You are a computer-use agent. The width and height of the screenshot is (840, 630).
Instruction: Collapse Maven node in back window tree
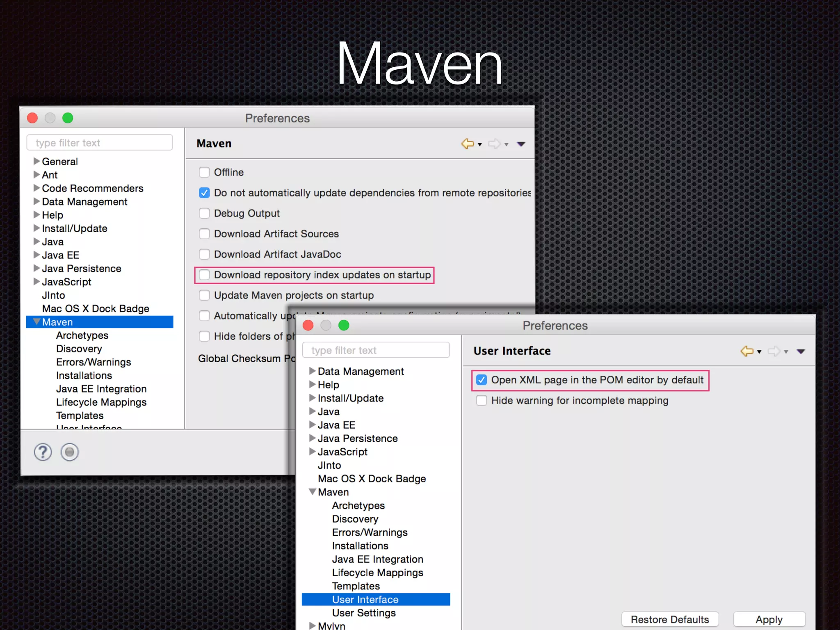point(37,322)
